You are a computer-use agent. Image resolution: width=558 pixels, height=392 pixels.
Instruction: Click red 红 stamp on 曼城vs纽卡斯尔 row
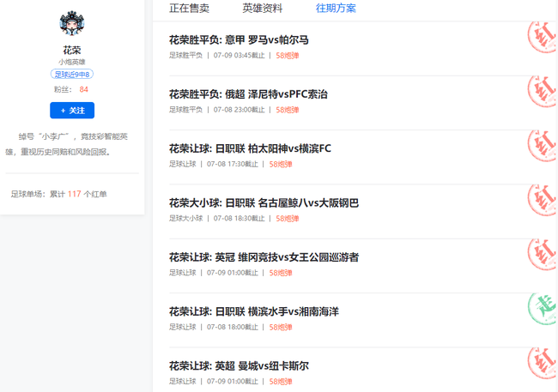542,363
